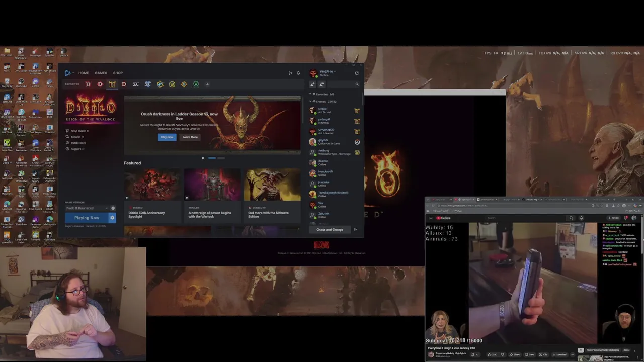The width and height of the screenshot is (644, 362).
Task: Search friends with the magnifier icon
Action: point(357,84)
